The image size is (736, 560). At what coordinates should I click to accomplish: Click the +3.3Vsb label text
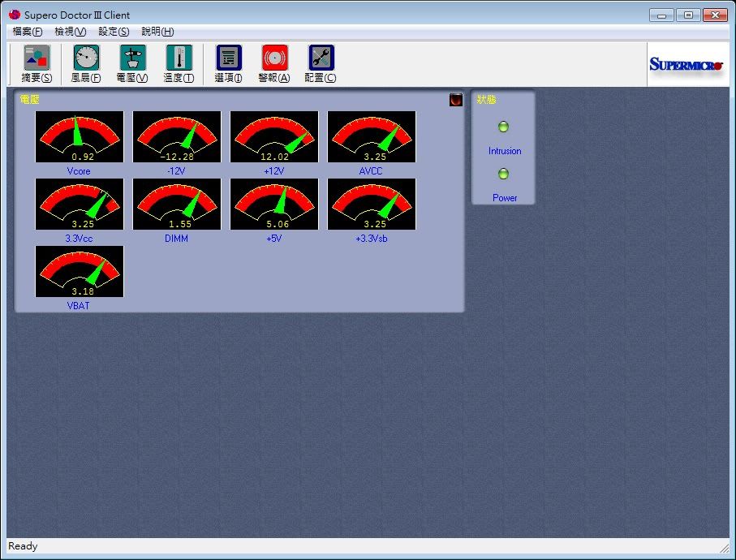372,239
